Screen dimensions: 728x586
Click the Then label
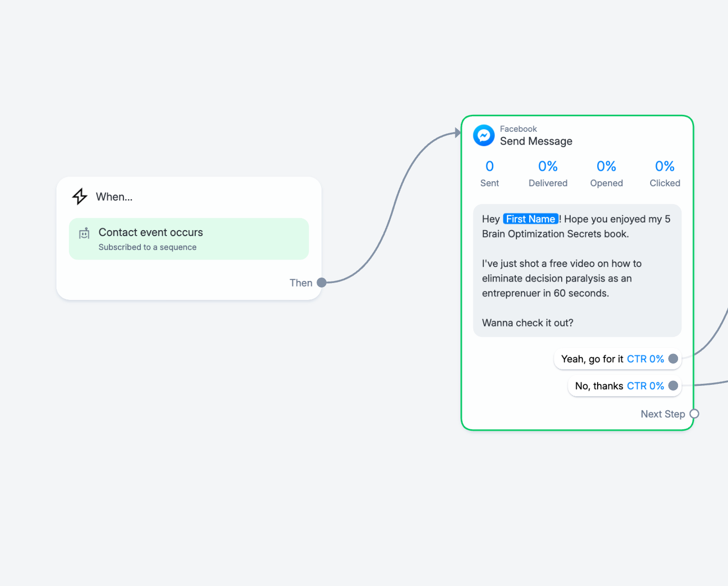[301, 283]
